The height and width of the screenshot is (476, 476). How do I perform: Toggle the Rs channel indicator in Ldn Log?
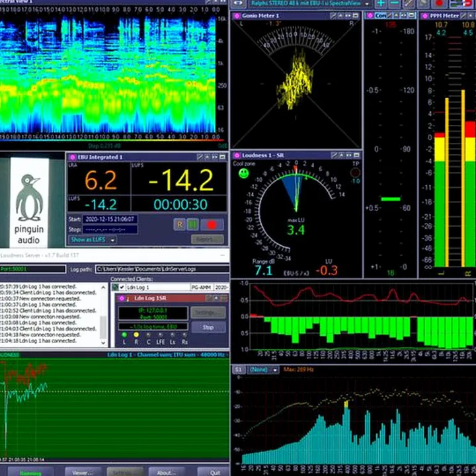(184, 335)
